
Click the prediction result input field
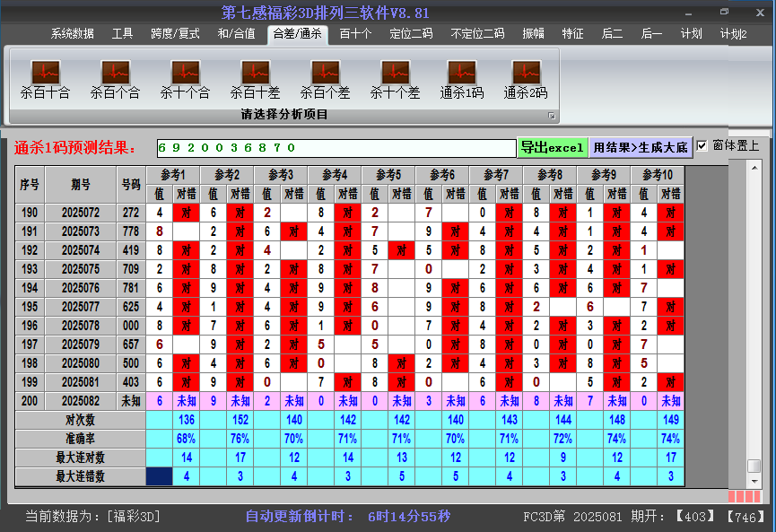click(x=336, y=148)
